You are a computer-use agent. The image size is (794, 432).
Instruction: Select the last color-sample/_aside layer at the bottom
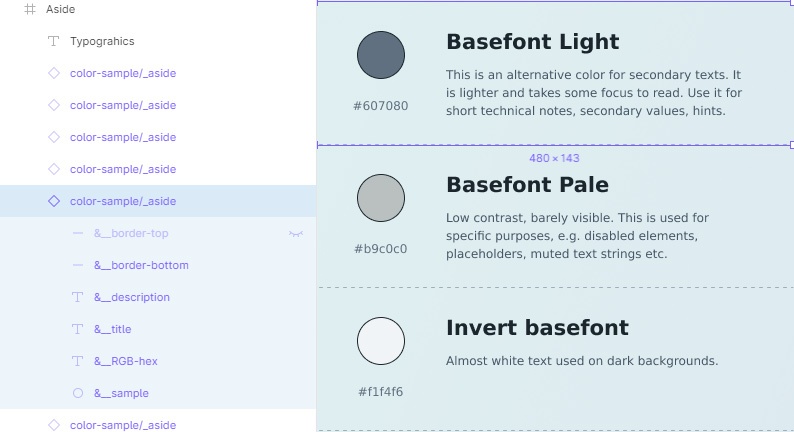(x=123, y=425)
